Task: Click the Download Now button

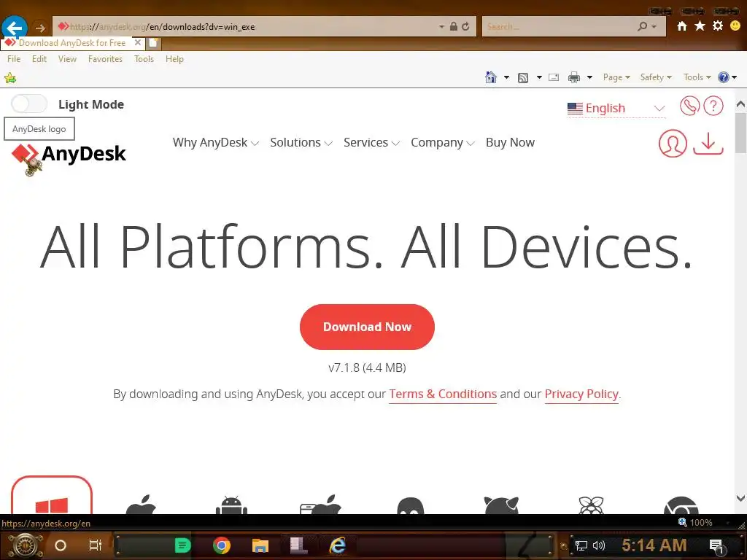Action: coord(367,327)
